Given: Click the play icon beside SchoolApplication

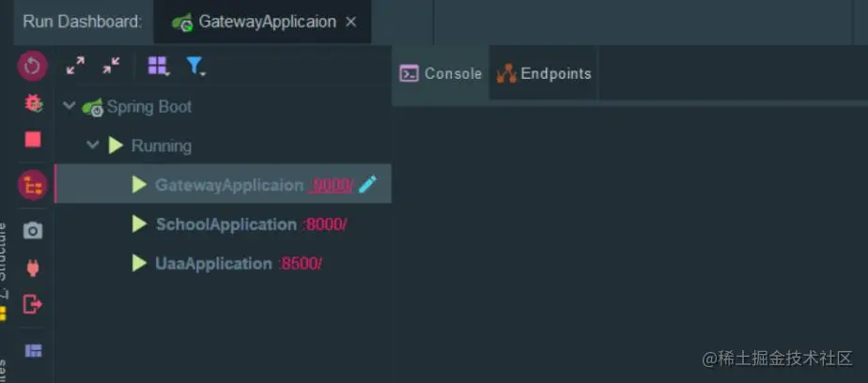Looking at the screenshot, I should 139,224.
